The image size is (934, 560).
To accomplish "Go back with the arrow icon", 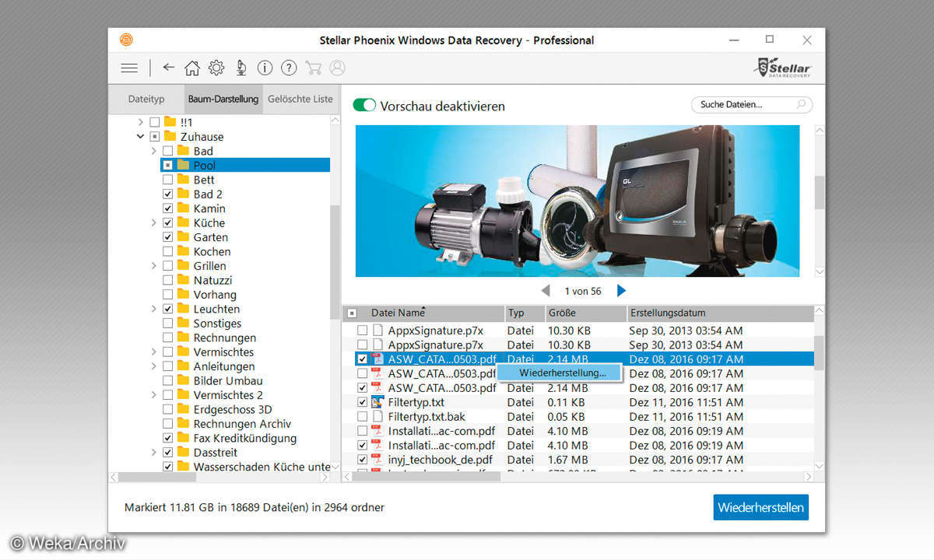I will tap(168, 68).
